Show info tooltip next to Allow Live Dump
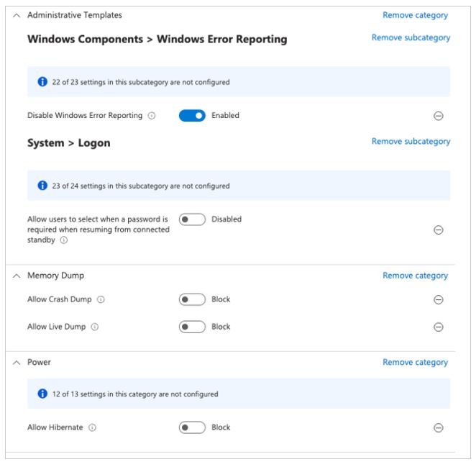This screenshot has width=476, height=467. point(95,327)
